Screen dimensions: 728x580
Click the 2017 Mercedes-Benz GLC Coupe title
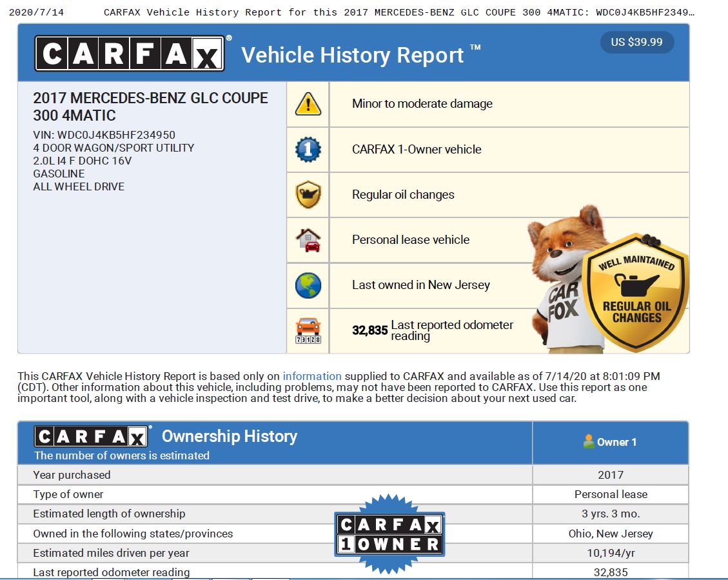150,107
